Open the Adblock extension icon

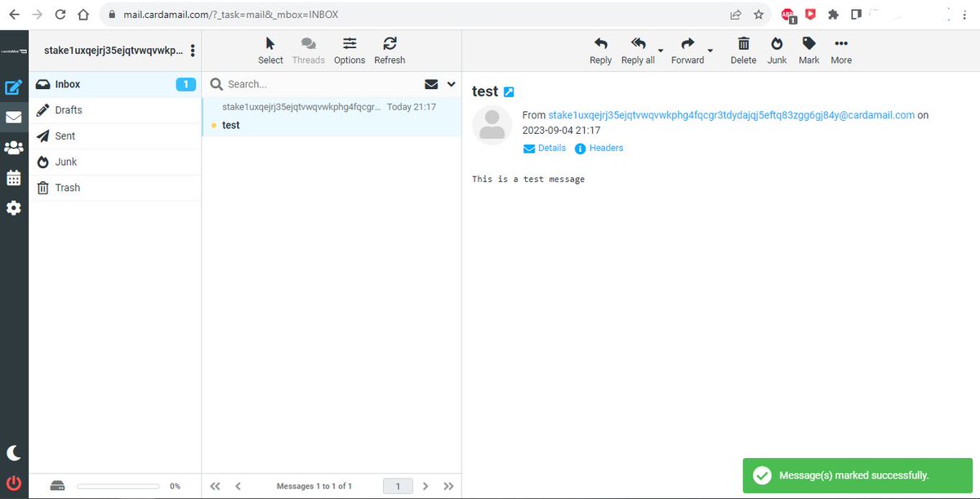tap(787, 15)
